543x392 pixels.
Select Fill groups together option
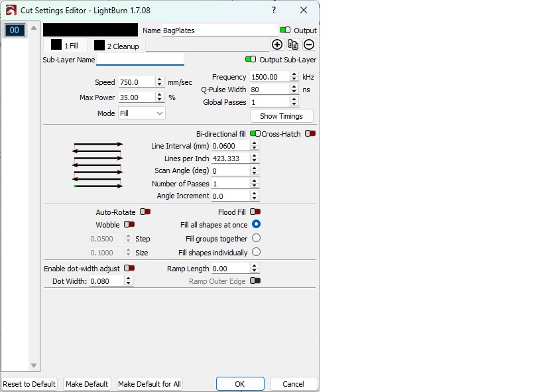[257, 238]
